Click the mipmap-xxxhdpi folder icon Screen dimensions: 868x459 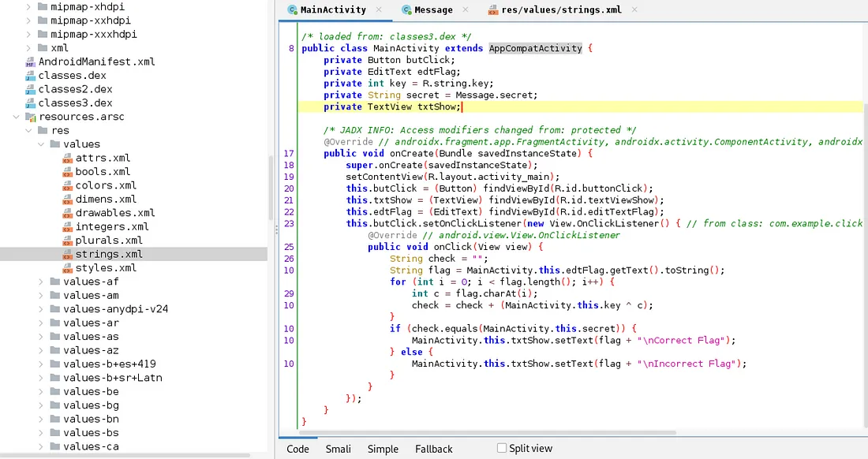click(43, 34)
